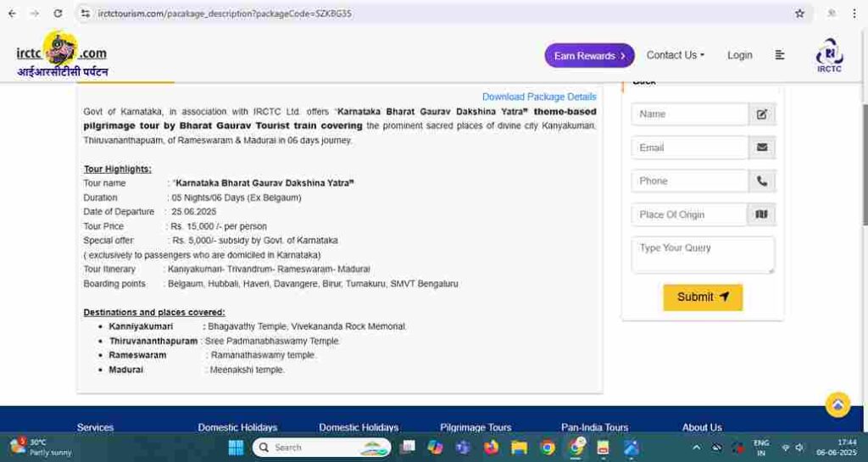Submit the enquiry form
Viewport: 868px width, 462px height.
pyautogui.click(x=702, y=297)
